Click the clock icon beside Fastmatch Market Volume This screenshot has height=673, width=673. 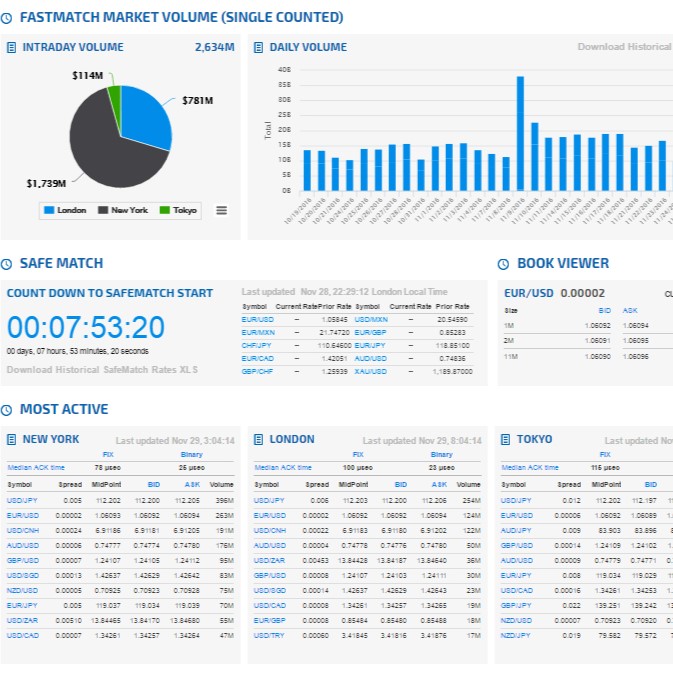tap(6, 18)
